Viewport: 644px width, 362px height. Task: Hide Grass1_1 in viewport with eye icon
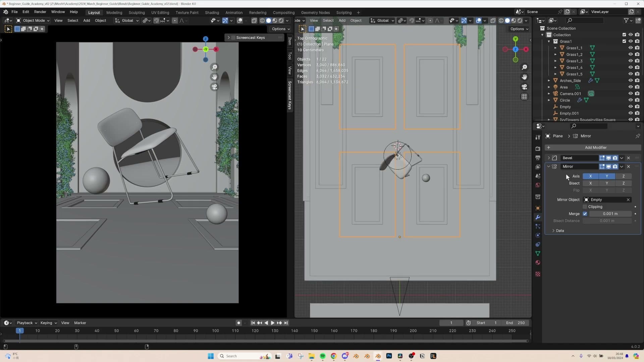(x=631, y=48)
